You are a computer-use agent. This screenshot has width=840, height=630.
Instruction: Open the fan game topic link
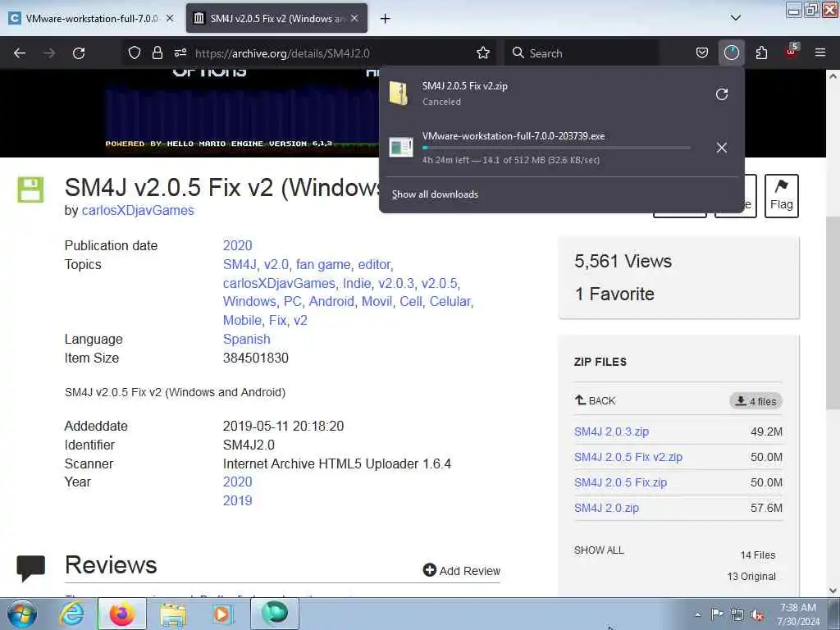pyautogui.click(x=323, y=265)
